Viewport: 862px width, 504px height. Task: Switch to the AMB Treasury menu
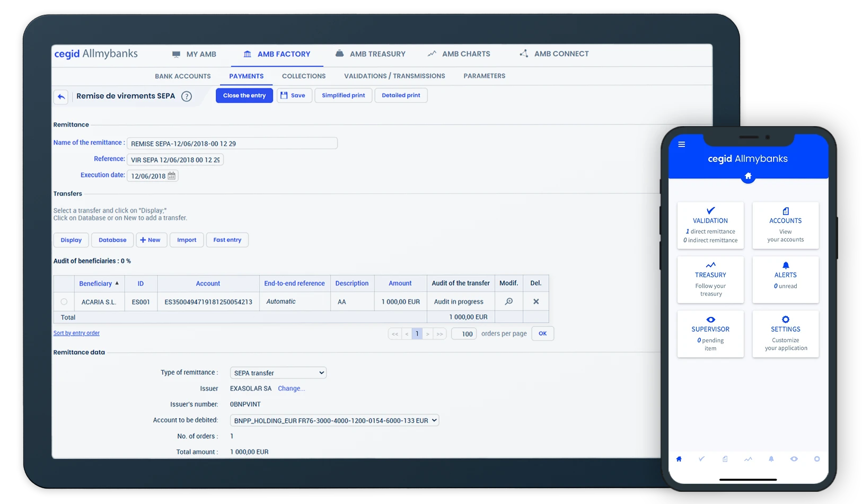tap(371, 54)
